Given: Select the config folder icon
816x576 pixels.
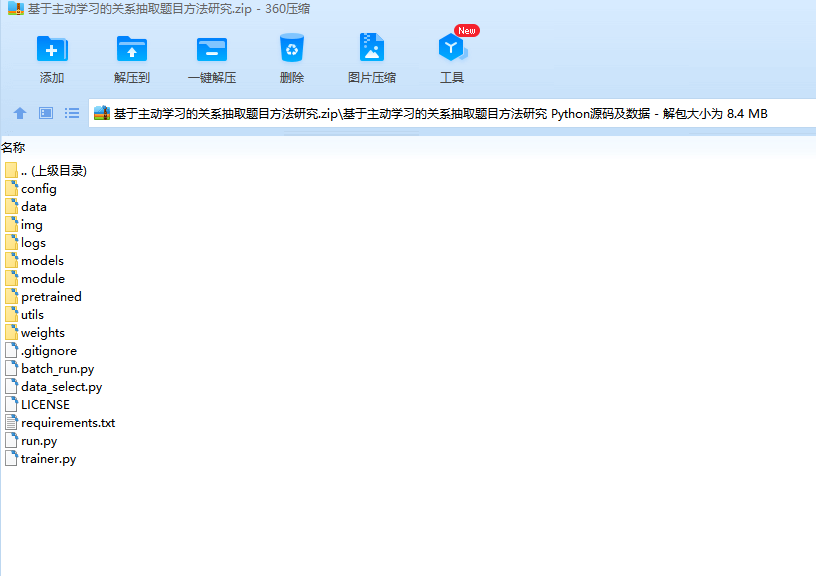Looking at the screenshot, I should [x=11, y=188].
